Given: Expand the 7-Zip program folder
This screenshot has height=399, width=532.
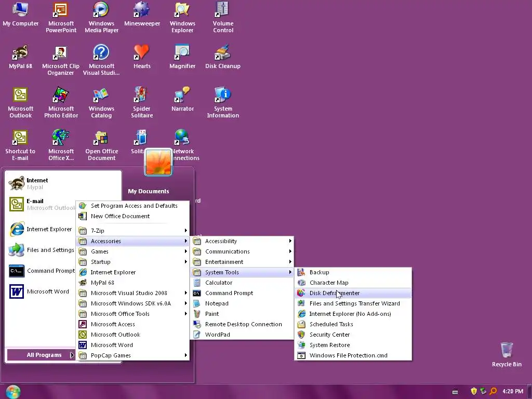Looking at the screenshot, I should point(132,231).
